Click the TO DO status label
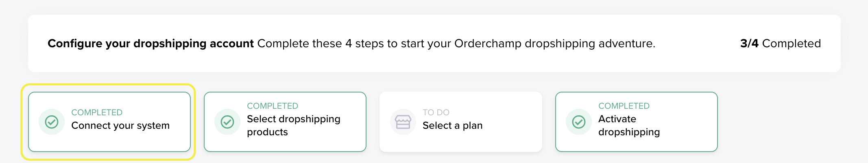The width and height of the screenshot is (868, 163). tap(436, 112)
